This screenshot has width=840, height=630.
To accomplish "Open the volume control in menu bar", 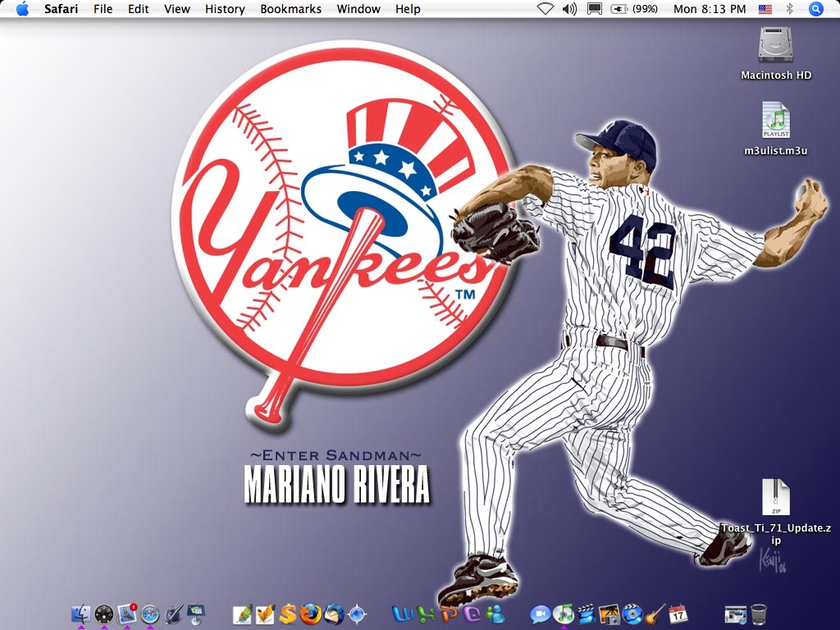I will (x=569, y=9).
